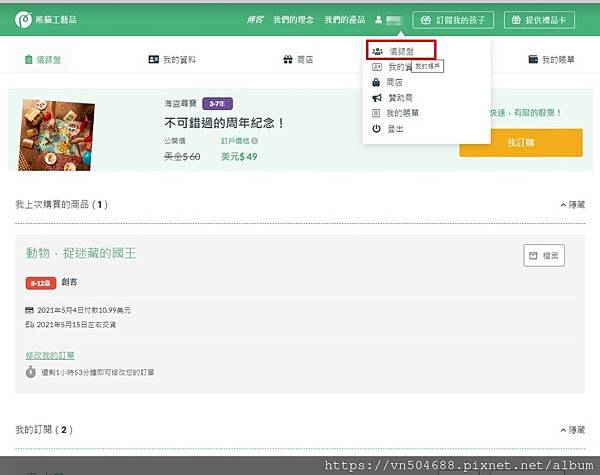
Task: Click the 訂閱我的孩子 button
Action: pyautogui.click(x=453, y=20)
